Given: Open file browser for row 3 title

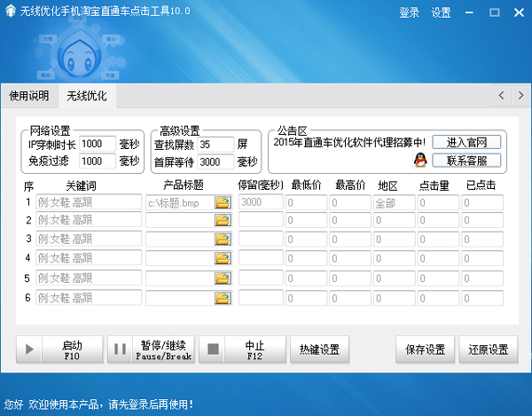Looking at the screenshot, I should 222,239.
